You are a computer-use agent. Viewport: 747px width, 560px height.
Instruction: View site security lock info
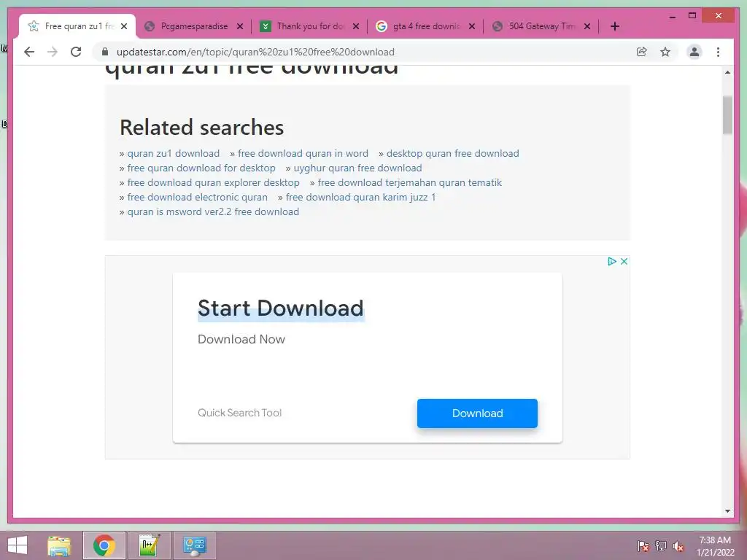tap(105, 52)
